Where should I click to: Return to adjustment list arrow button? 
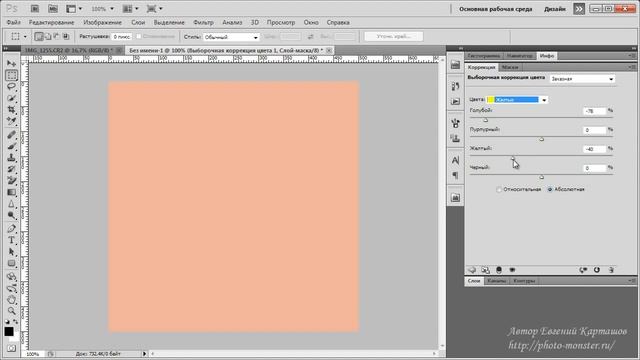click(472, 270)
